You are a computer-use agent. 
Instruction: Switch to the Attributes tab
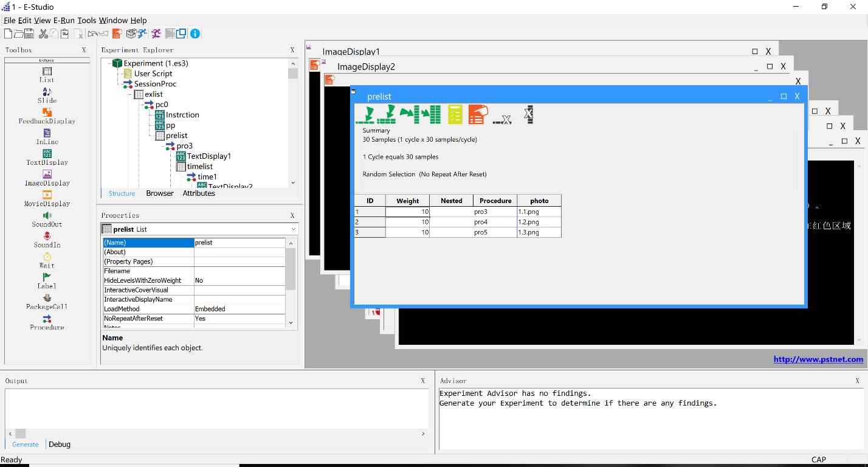pyautogui.click(x=199, y=193)
